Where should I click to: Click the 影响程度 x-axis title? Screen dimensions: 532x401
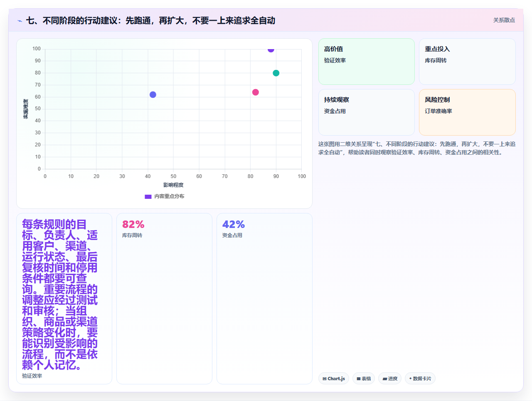(x=173, y=185)
